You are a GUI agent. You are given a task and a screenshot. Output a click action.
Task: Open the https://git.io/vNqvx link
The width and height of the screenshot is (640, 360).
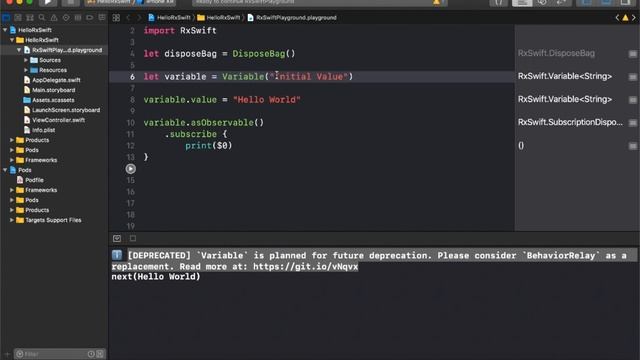point(305,267)
